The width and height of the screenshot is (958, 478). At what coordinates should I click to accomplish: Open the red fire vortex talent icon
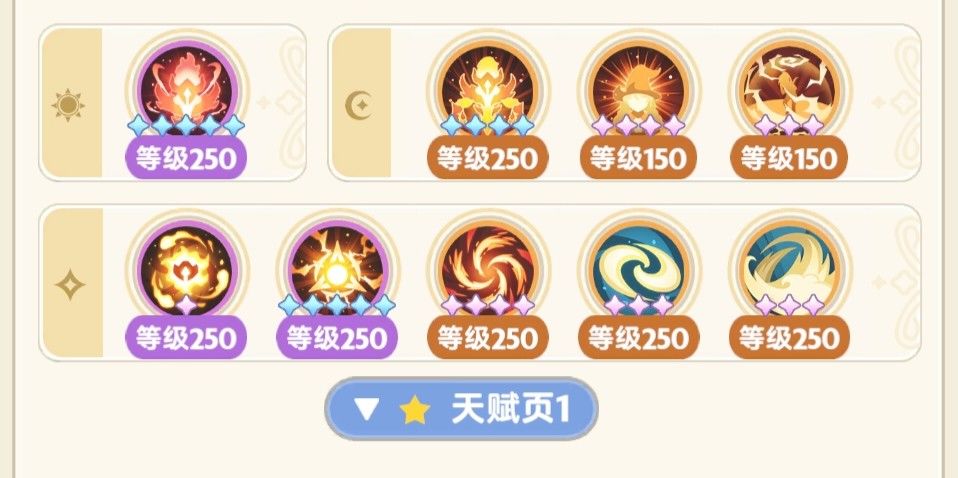488,270
